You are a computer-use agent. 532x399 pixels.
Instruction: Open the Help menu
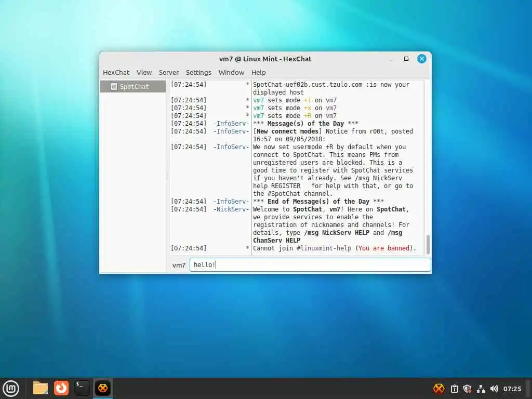259,72
